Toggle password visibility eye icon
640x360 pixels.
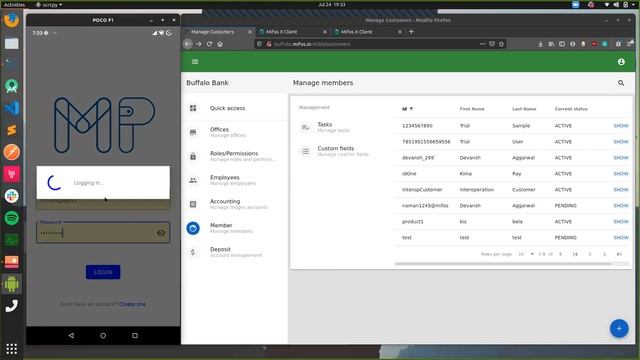(161, 233)
